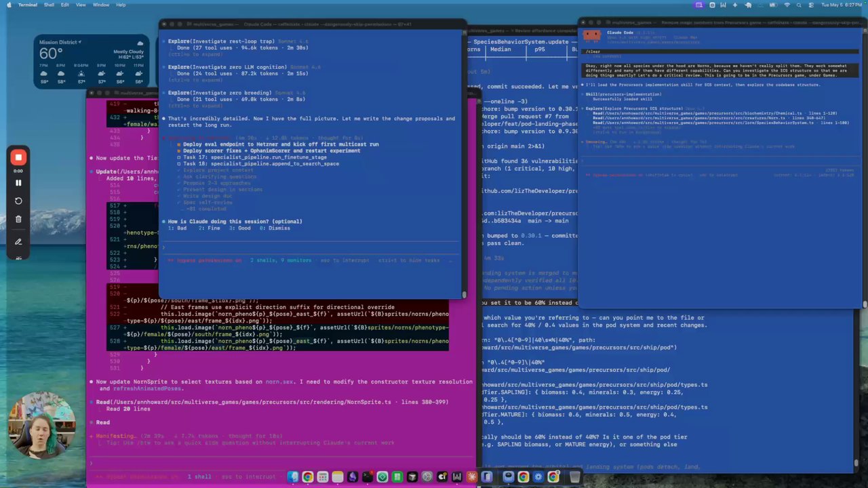Open the Trash in the Dock
The image size is (868, 488).
click(574, 477)
